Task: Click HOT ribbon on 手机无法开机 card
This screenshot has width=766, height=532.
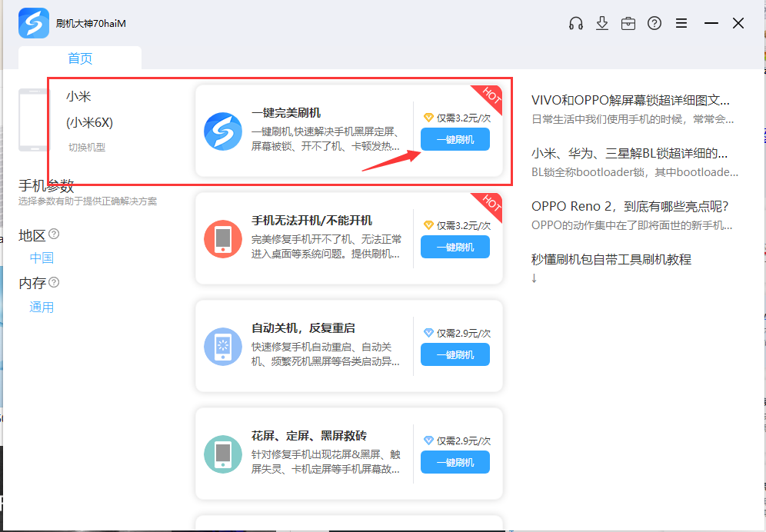Action: pyautogui.click(x=489, y=204)
